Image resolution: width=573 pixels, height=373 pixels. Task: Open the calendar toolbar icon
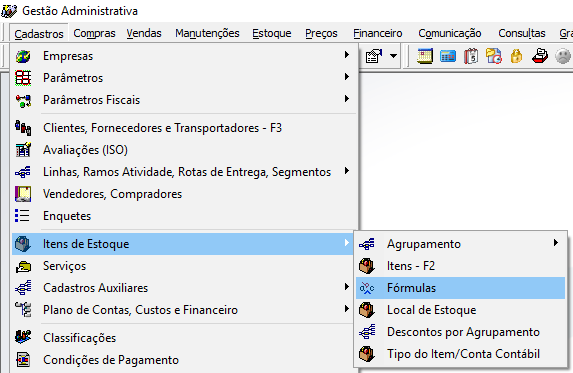pos(425,56)
